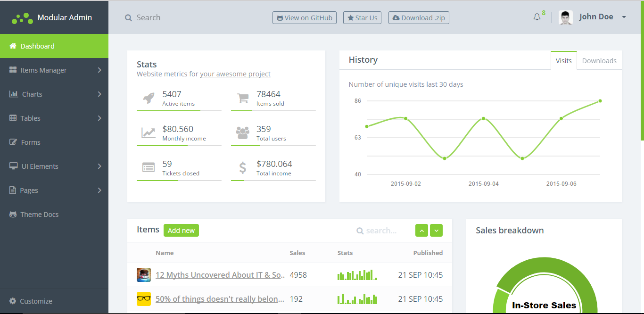This screenshot has width=644, height=314.
Task: Click the glasses thumbnail of 50% of things item
Action: tap(144, 299)
